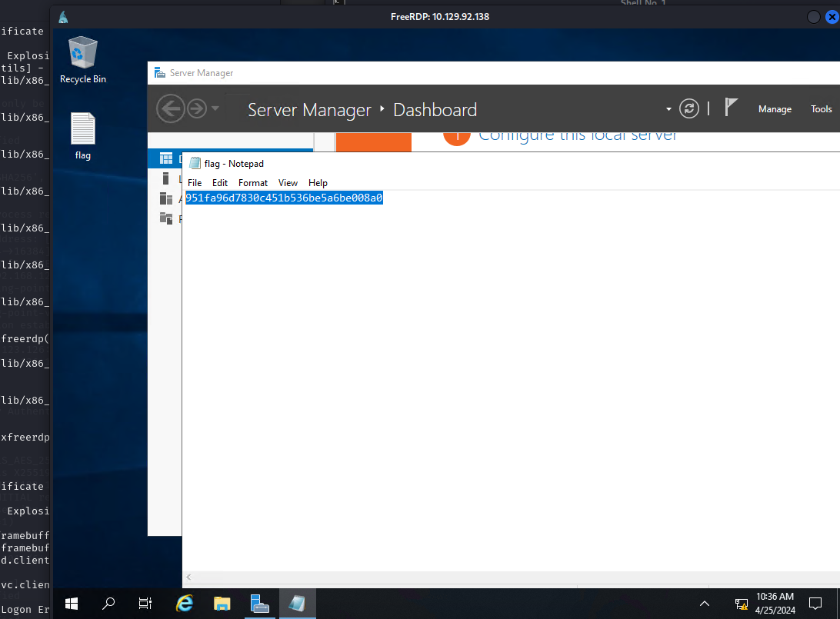The width and height of the screenshot is (840, 619).
Task: Click the network status tray icon
Action: point(742,604)
